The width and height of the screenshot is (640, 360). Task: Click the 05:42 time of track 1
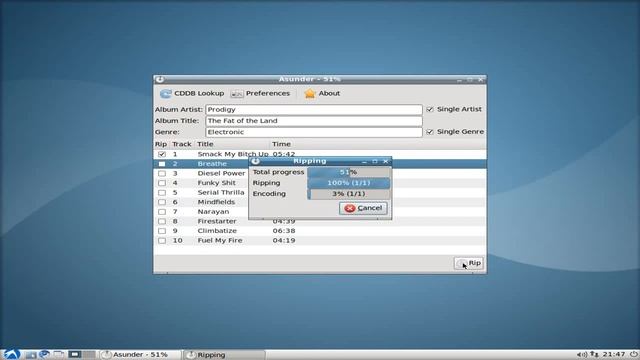point(284,154)
